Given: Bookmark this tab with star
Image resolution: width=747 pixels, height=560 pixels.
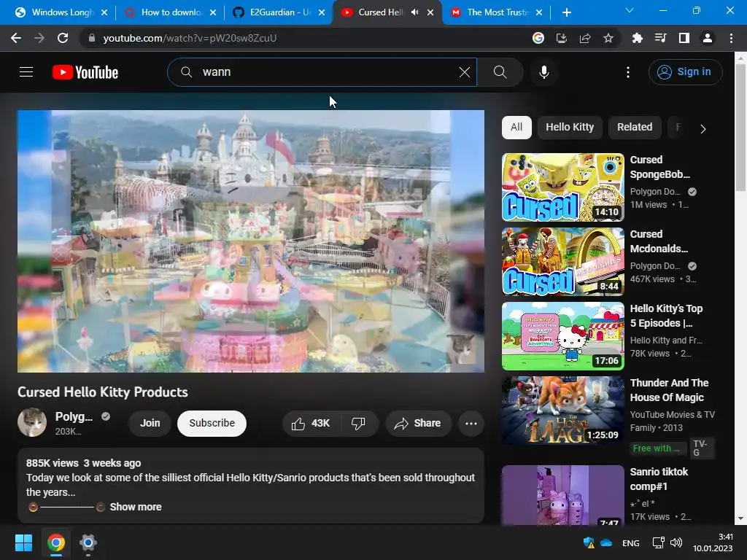Looking at the screenshot, I should click(608, 38).
